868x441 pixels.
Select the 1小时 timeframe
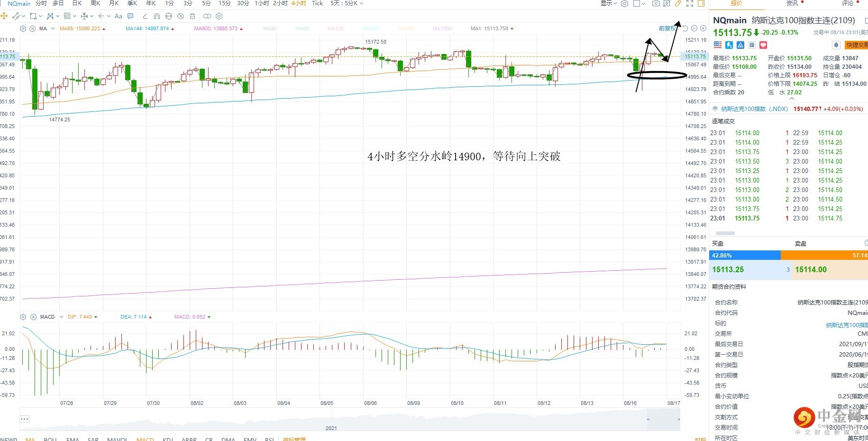click(262, 3)
